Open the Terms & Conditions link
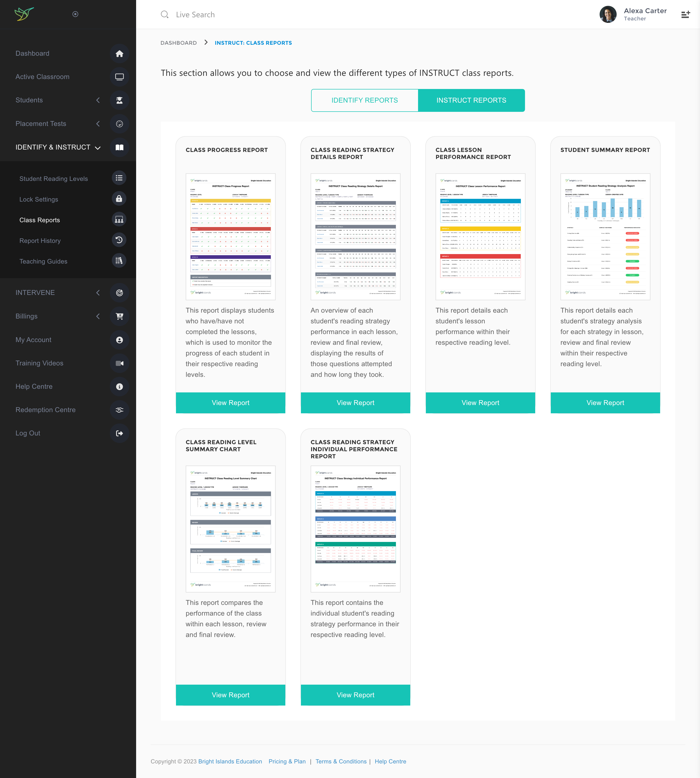This screenshot has width=700, height=778. (x=341, y=761)
